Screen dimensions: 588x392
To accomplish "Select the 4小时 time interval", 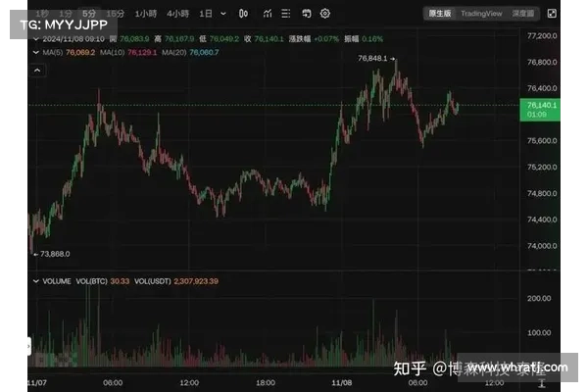I will [x=176, y=14].
